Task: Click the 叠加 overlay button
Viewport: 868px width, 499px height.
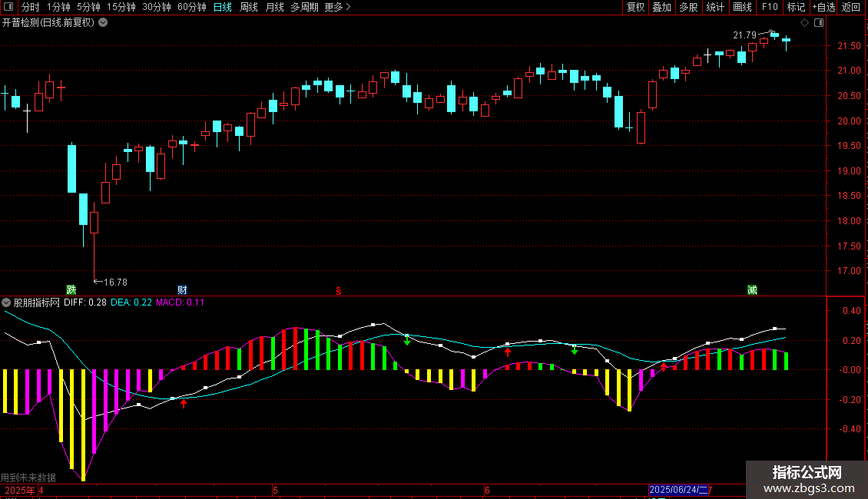Action: (661, 7)
